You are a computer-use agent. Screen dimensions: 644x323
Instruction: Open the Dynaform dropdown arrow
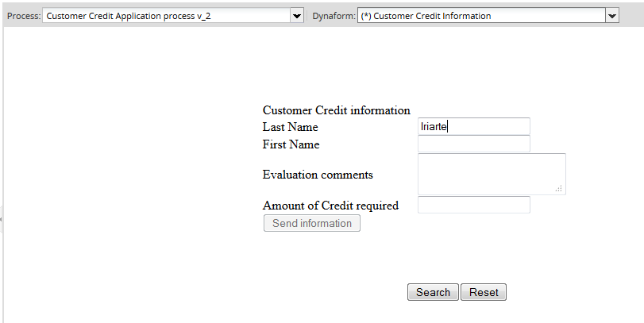(611, 16)
